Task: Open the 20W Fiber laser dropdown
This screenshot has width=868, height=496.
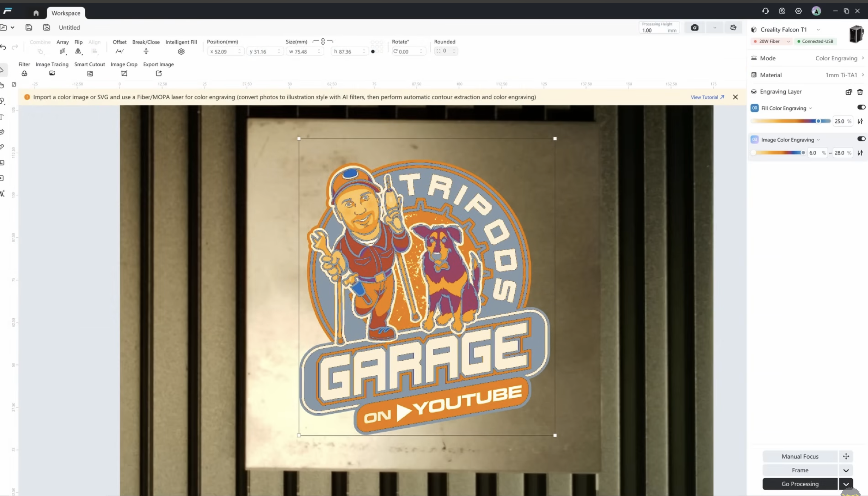Action: 788,42
